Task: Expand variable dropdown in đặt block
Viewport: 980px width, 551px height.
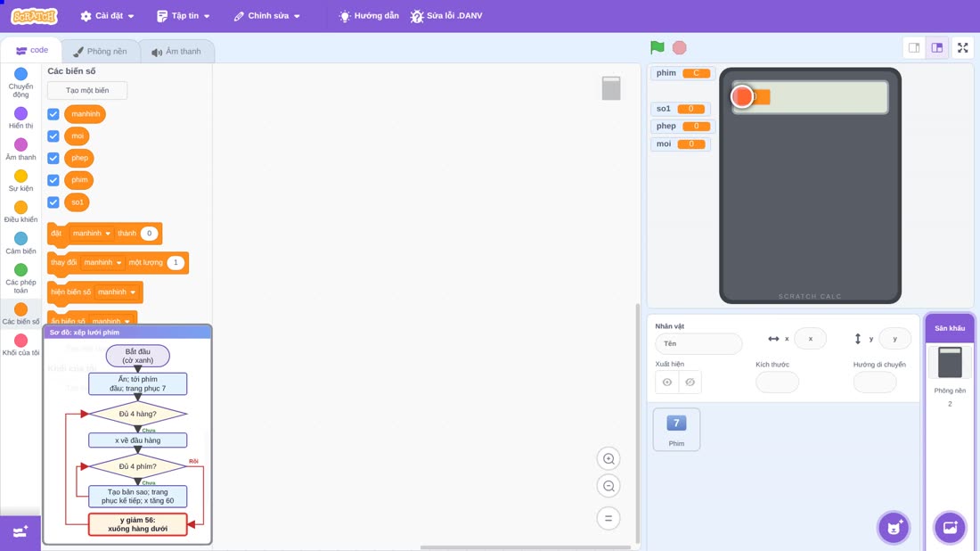Action: tap(91, 234)
